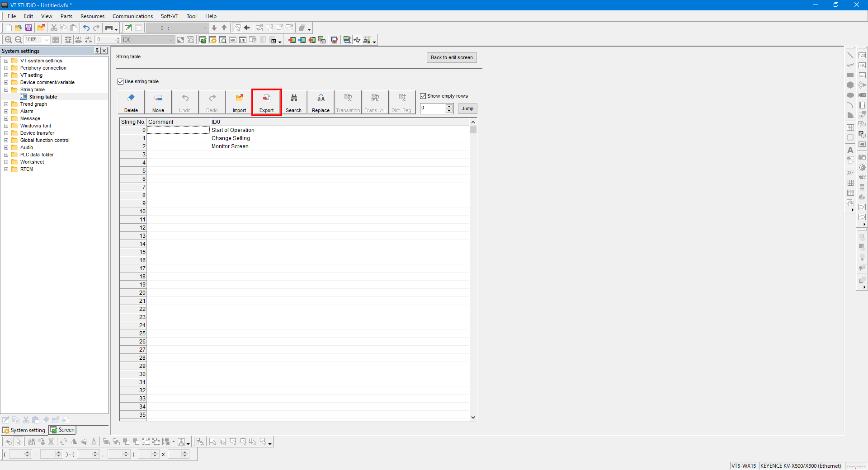868x470 pixels.
Task: Click the Comment cell in row 0
Action: 178,130
